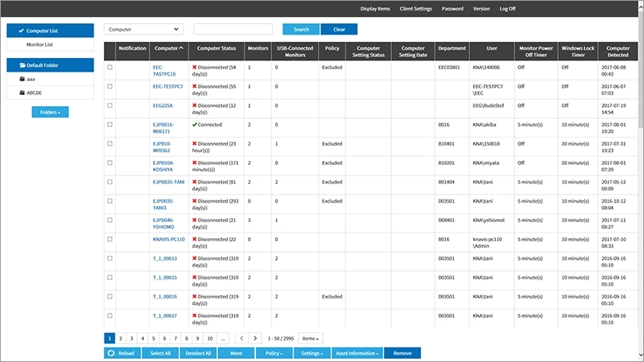Screen dimensions: 644x362
Task: Select the Computer List view
Action: (x=50, y=31)
